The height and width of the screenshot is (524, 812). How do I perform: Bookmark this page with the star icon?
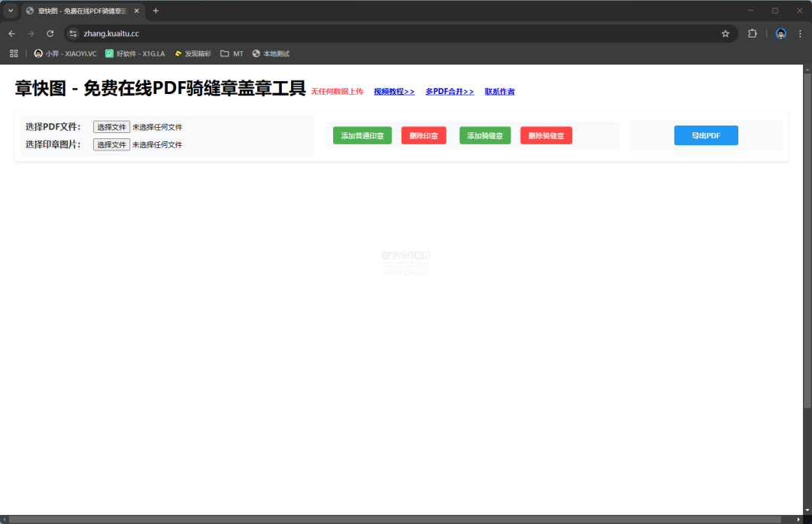tap(726, 34)
